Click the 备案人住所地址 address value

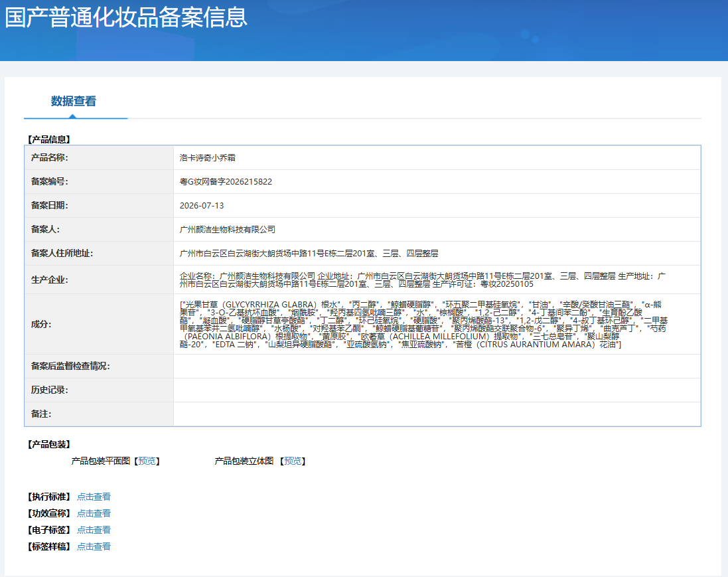click(x=309, y=253)
